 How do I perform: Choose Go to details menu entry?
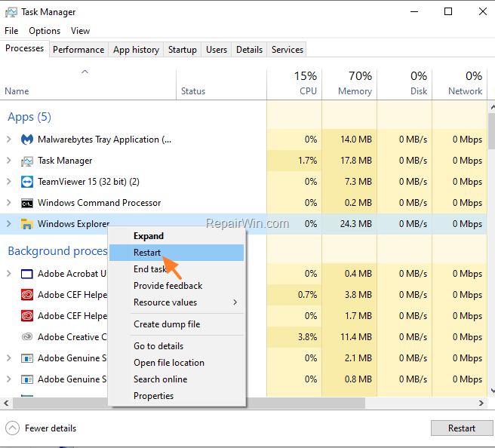click(x=177, y=346)
